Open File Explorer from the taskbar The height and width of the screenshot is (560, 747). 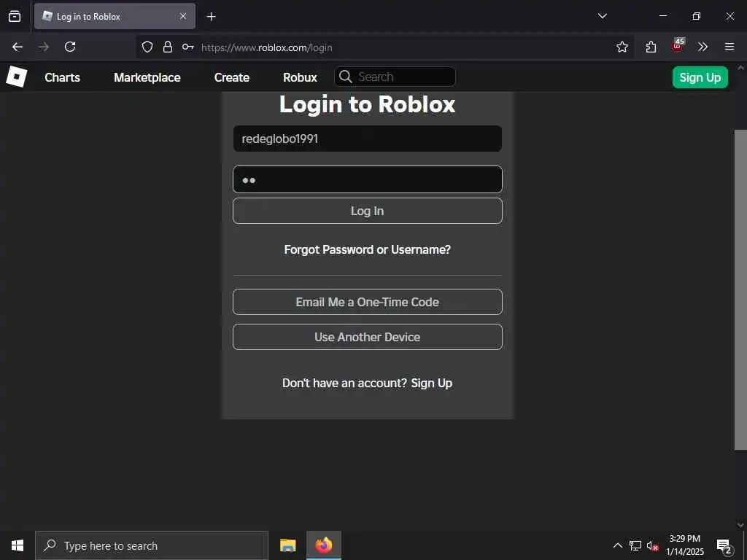(x=287, y=545)
